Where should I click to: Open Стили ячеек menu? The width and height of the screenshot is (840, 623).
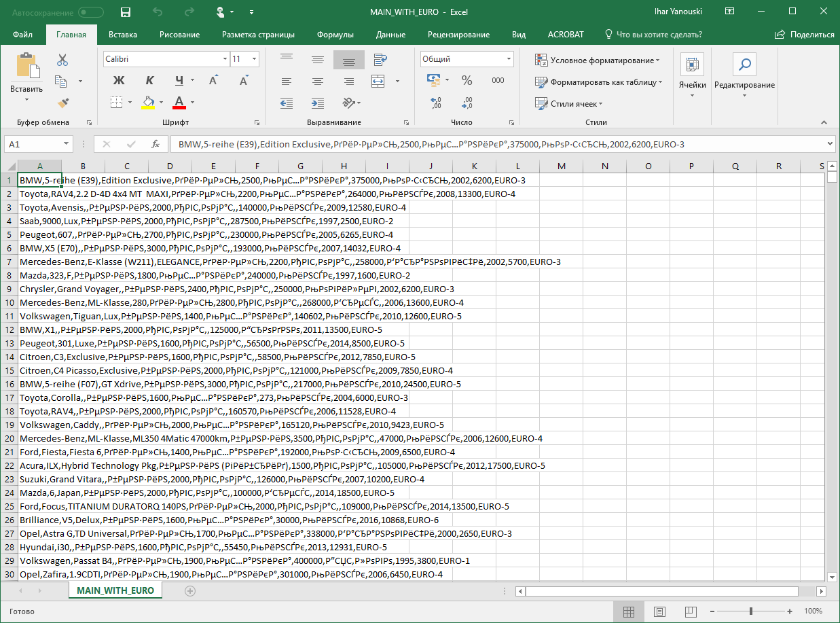[x=569, y=104]
